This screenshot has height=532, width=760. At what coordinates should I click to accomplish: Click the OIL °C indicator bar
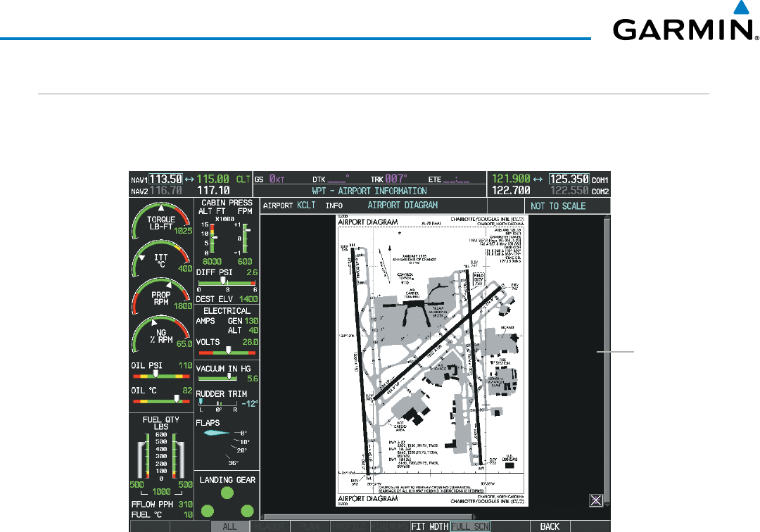tap(162, 400)
